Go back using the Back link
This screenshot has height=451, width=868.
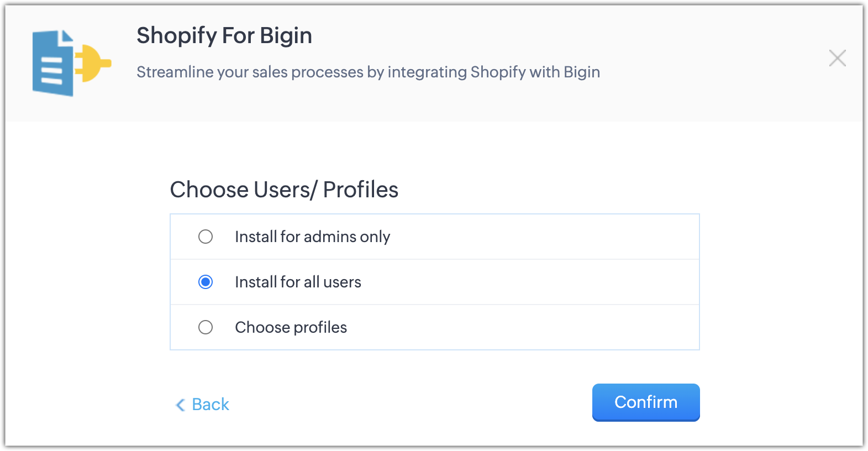(210, 405)
